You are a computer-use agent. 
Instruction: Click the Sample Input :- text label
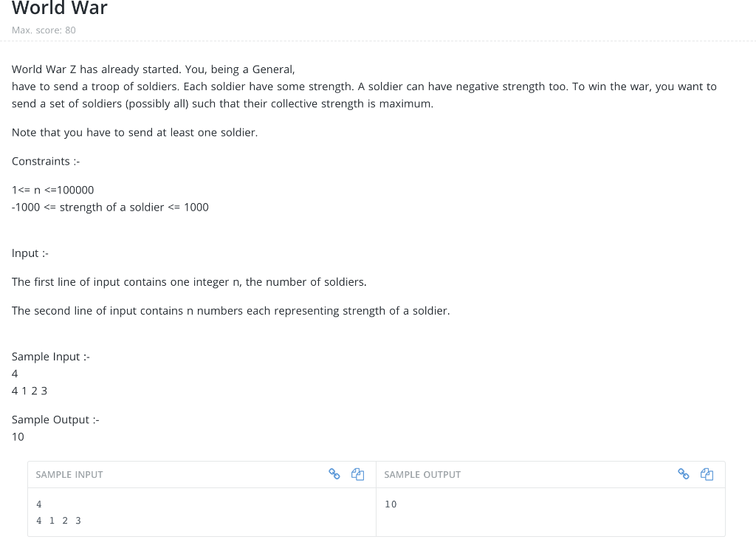tap(50, 356)
